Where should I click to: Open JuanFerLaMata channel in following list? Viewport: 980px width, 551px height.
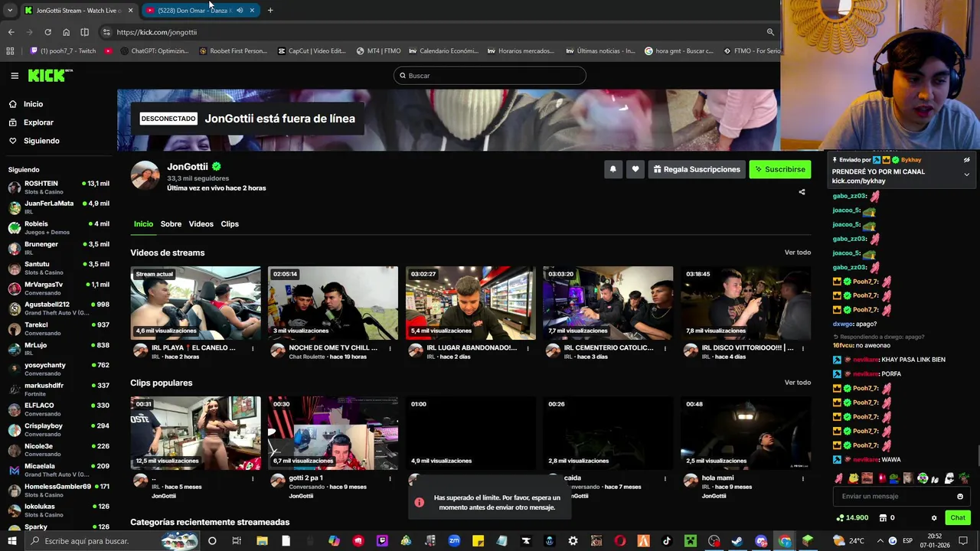[x=58, y=207]
